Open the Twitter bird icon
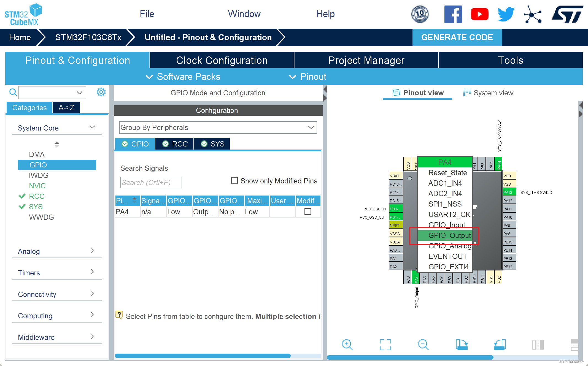 pyautogui.click(x=506, y=14)
